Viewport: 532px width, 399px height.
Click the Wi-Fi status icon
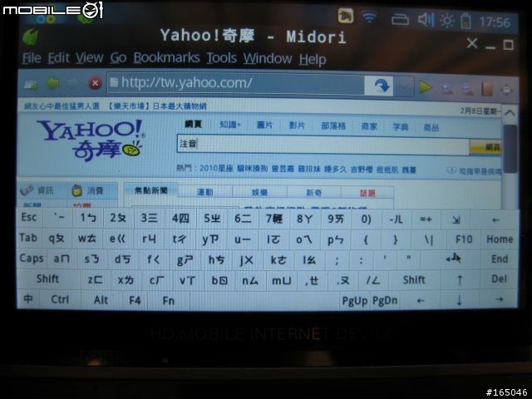(x=369, y=17)
